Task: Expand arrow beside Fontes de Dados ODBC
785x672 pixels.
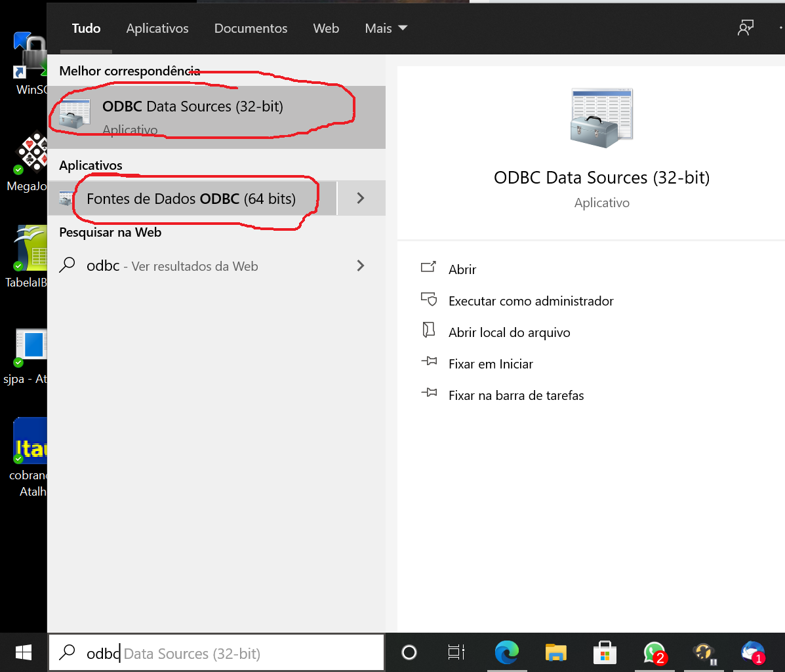Action: [x=360, y=199]
